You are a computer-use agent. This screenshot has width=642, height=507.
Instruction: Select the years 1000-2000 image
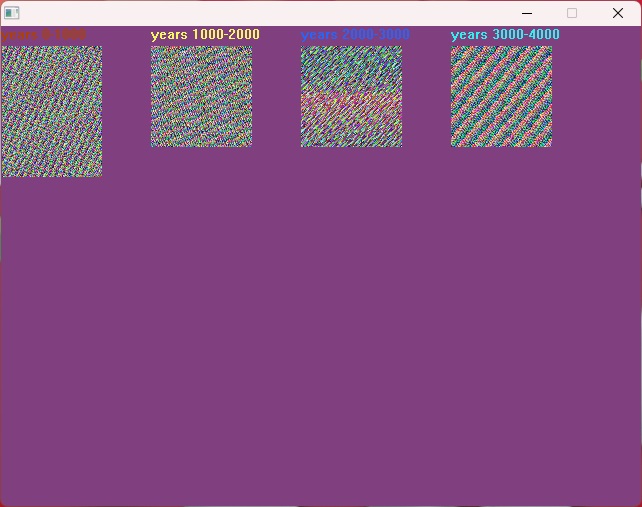pos(201,96)
